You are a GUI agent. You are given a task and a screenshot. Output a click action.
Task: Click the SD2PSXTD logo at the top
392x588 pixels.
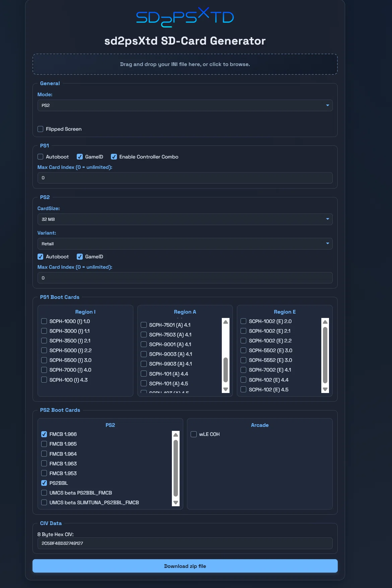185,17
